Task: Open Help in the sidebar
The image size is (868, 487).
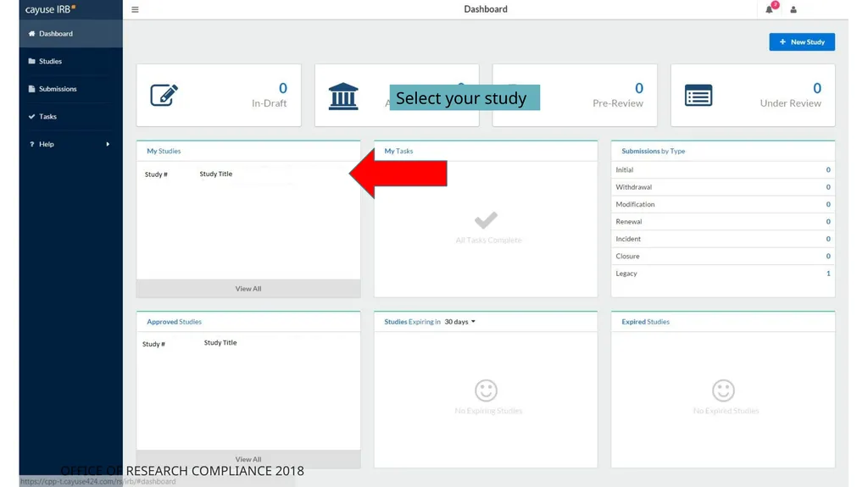Action: [71, 145]
